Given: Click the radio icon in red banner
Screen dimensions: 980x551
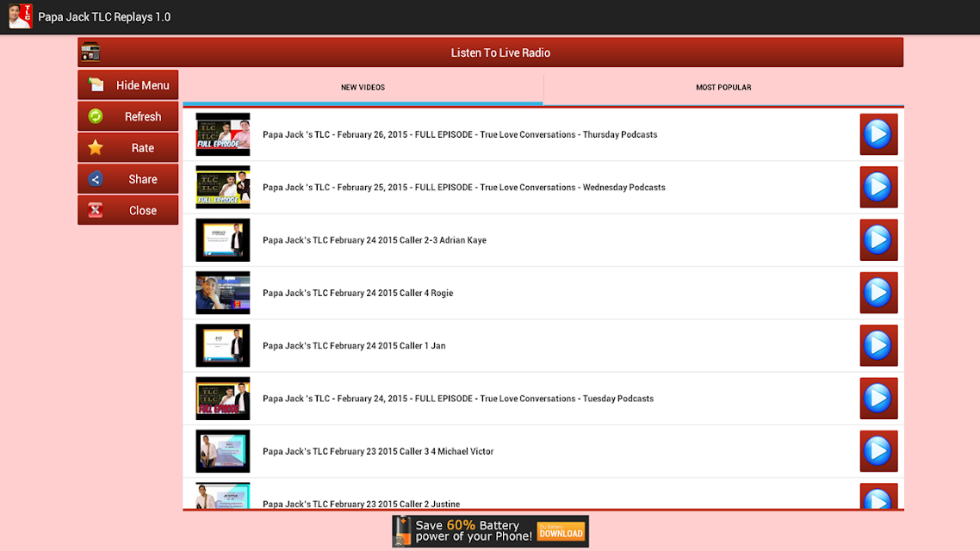Looking at the screenshot, I should pos(90,53).
